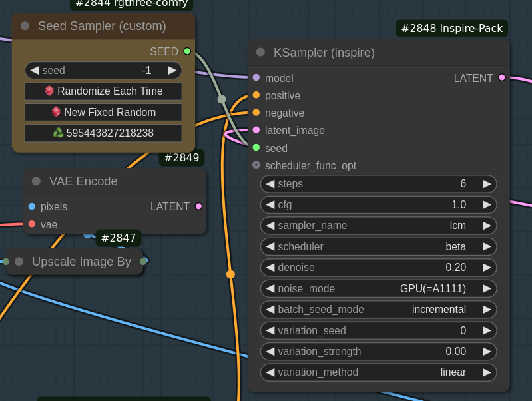Click the positive input connector
The height and width of the screenshot is (401, 532).
[x=256, y=95]
